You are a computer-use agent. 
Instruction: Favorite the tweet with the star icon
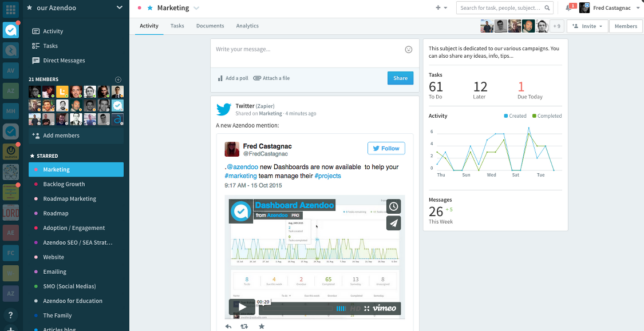pos(262,326)
